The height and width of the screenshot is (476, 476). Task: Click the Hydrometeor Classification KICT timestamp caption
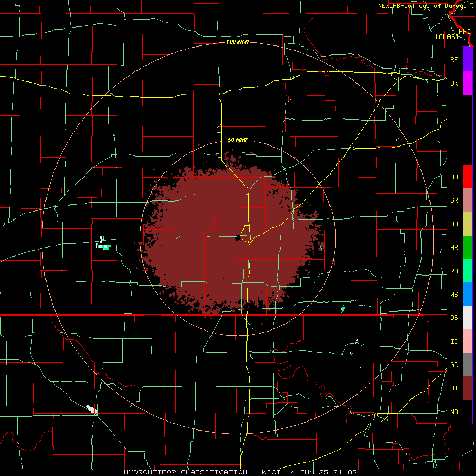pyautogui.click(x=240, y=472)
